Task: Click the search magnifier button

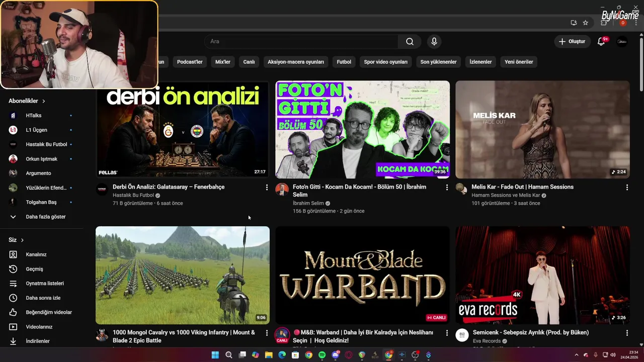Action: (x=410, y=41)
